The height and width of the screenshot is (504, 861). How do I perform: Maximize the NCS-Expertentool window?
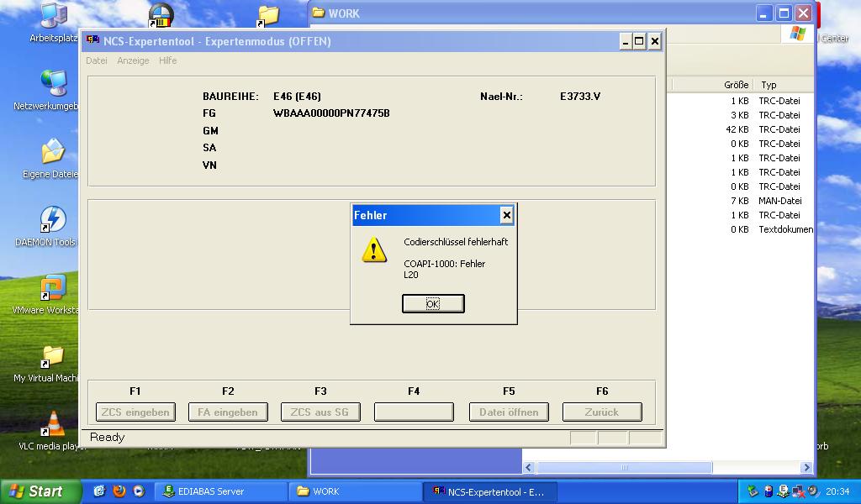click(x=639, y=41)
